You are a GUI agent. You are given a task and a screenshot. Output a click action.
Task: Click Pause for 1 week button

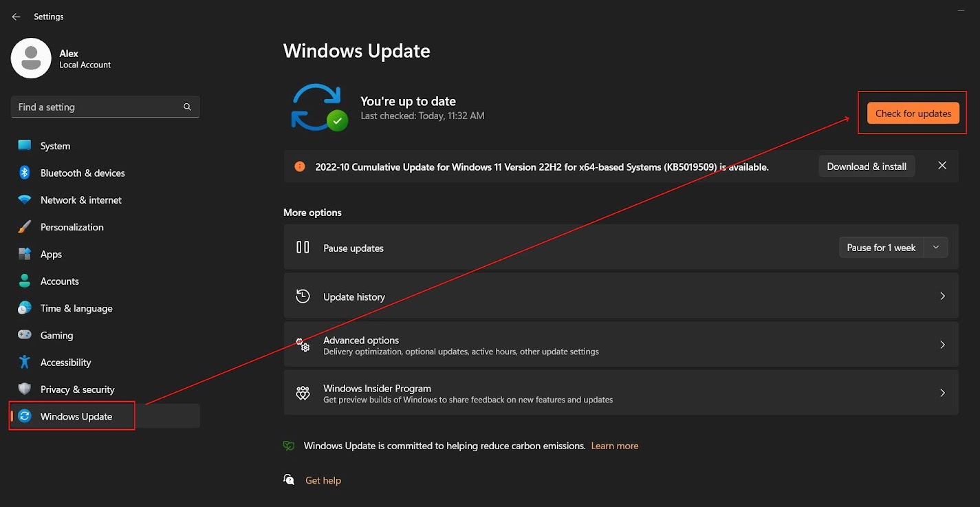tap(881, 248)
